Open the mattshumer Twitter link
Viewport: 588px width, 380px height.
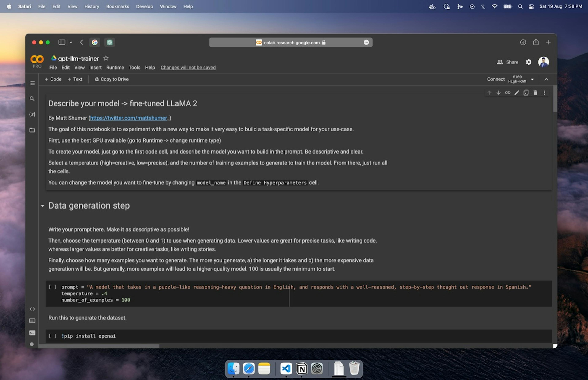coord(129,118)
